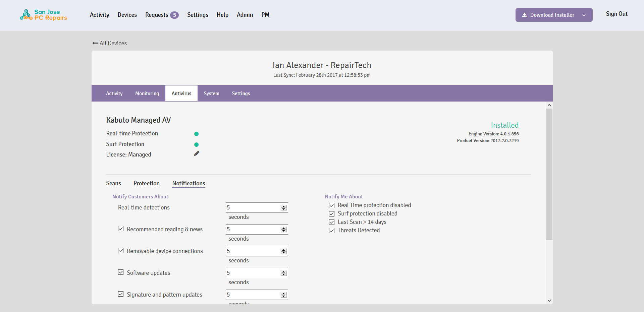Open the Activity top navigation menu

(x=100, y=15)
